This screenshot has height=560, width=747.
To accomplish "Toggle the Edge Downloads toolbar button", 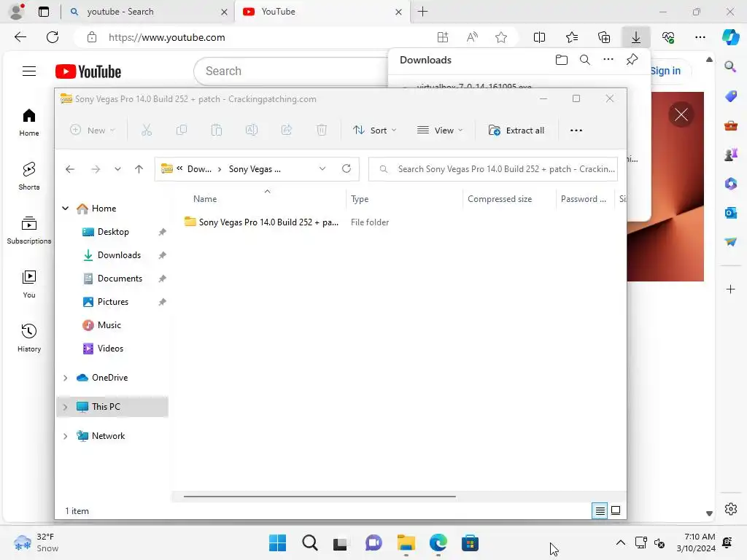I will pyautogui.click(x=636, y=37).
